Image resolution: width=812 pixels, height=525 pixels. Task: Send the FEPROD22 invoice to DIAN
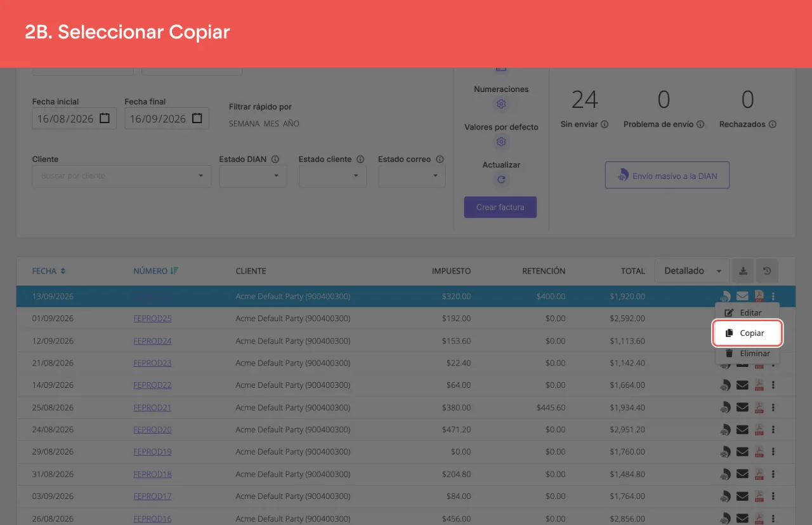point(726,385)
